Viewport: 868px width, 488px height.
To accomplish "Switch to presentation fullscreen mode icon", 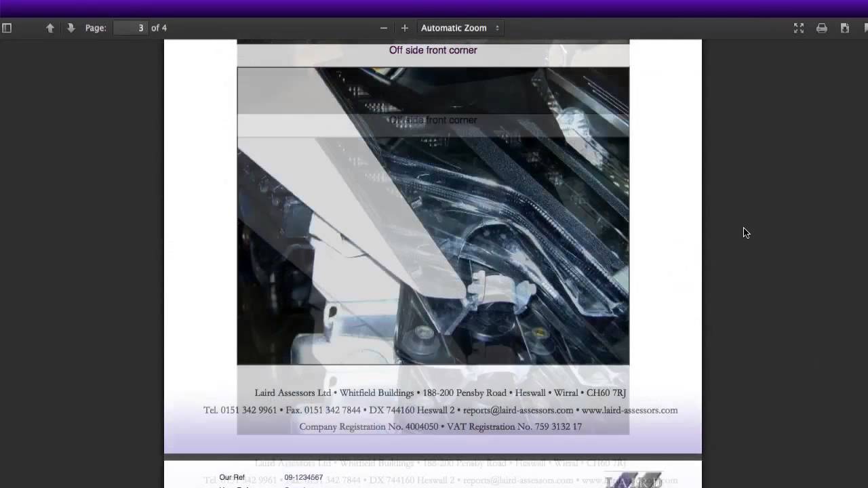I will click(799, 28).
